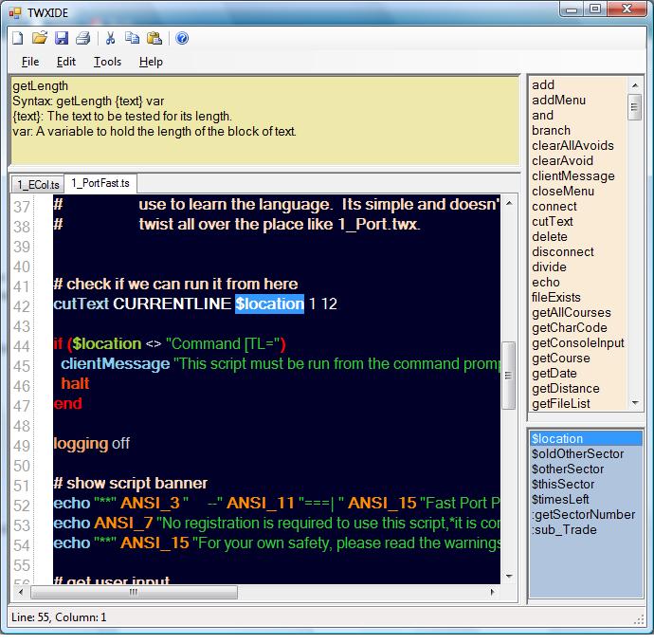Save the script using the floppy disk icon

(x=61, y=38)
